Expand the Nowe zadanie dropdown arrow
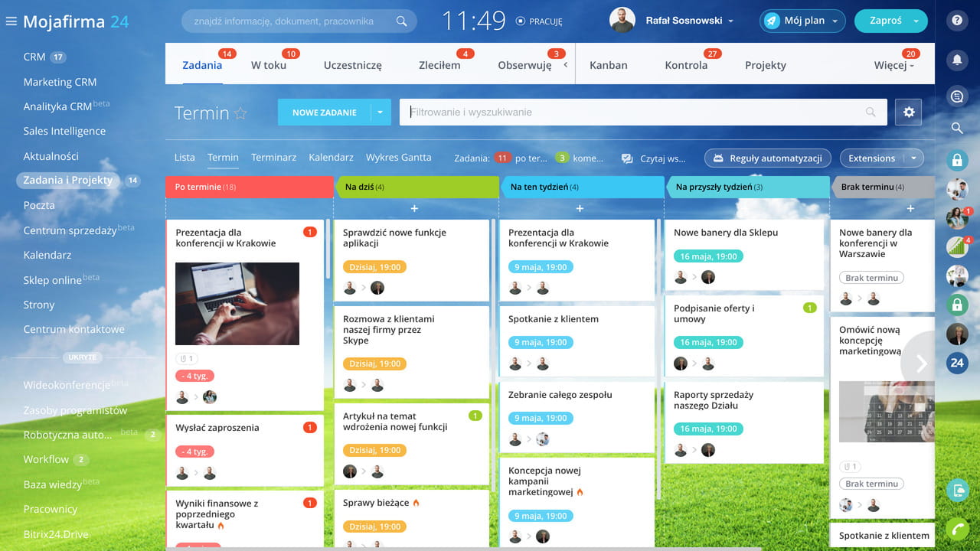Image resolution: width=980 pixels, height=551 pixels. coord(381,112)
